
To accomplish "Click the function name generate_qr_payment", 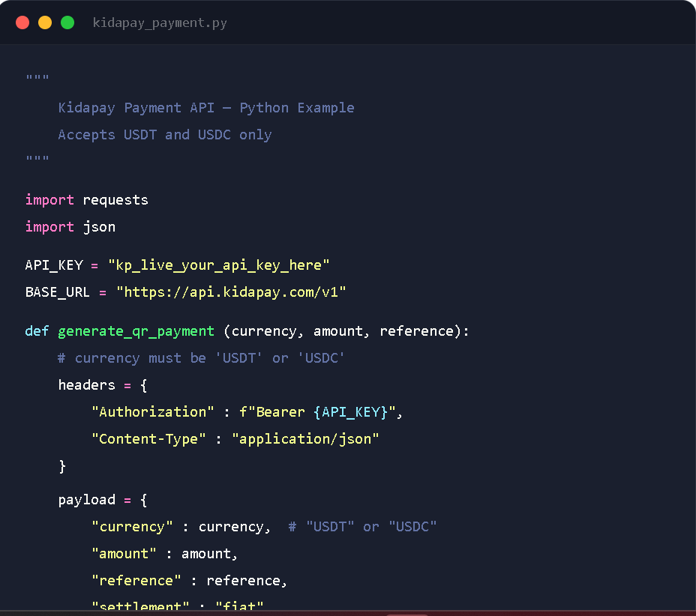I will (x=136, y=332).
